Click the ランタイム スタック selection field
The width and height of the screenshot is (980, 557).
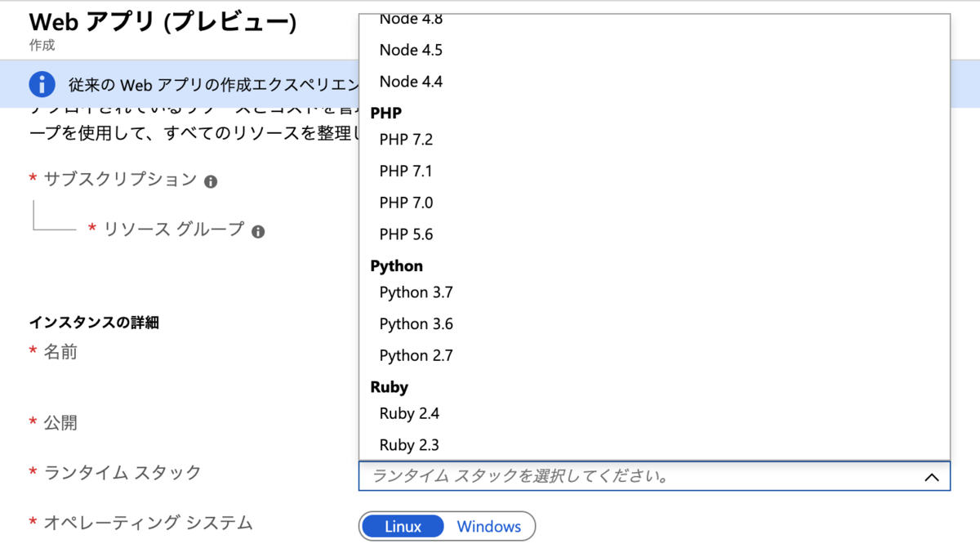point(654,476)
